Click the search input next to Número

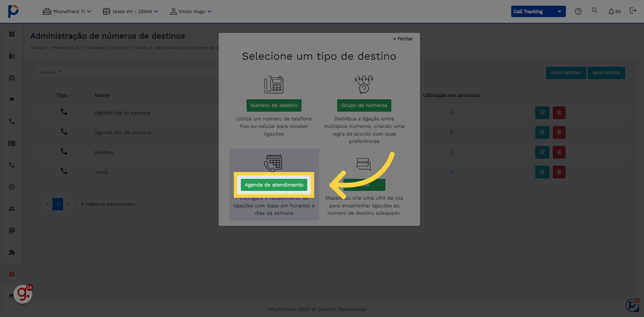click(x=142, y=72)
